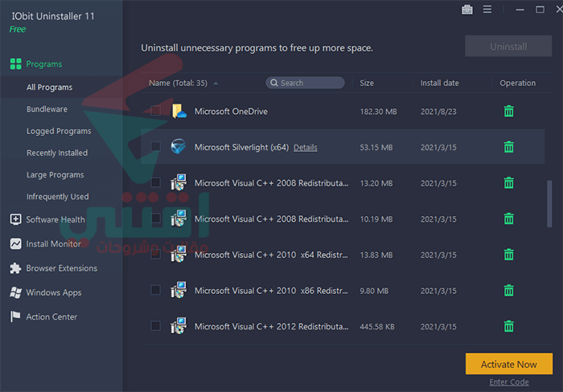The image size is (563, 392).
Task: Open Action Center
Action: 51,317
